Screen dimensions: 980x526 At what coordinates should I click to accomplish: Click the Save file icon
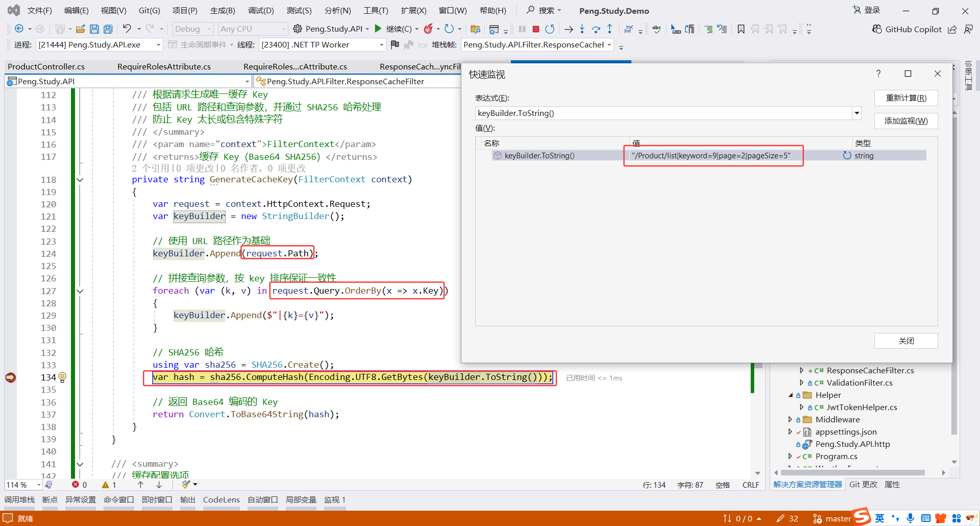click(x=94, y=29)
